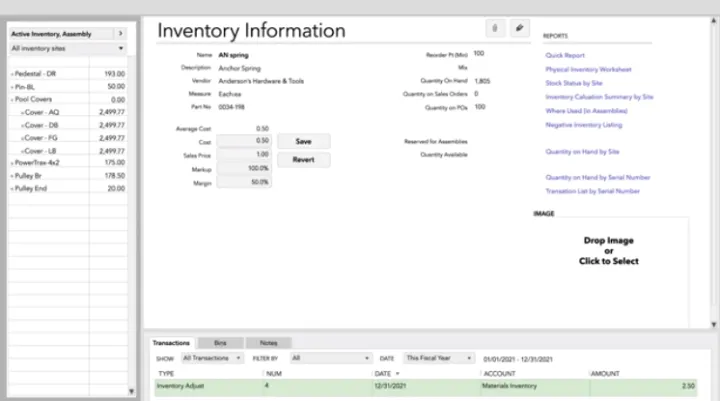Click the Drop Image upload area
Viewport: 720px width, 401px height.
pyautogui.click(x=608, y=251)
